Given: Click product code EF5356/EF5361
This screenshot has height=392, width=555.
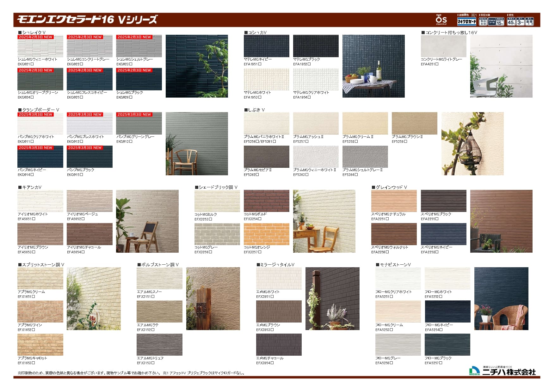Looking at the screenshot, I should [260, 142].
